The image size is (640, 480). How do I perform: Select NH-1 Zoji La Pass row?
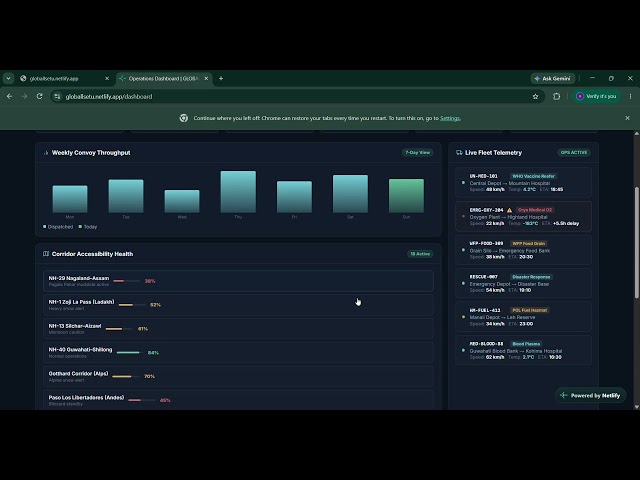click(238, 304)
